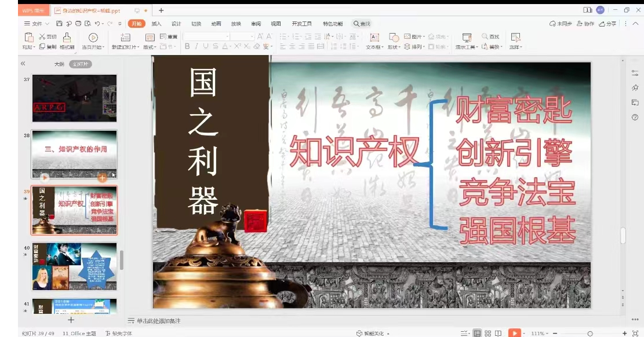The width and height of the screenshot is (644, 337).
Task: Select slide 40 thumbnail in panel
Action: (74, 266)
